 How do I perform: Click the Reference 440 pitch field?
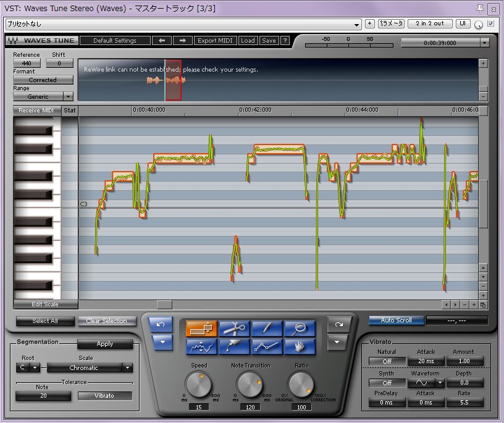[x=27, y=63]
